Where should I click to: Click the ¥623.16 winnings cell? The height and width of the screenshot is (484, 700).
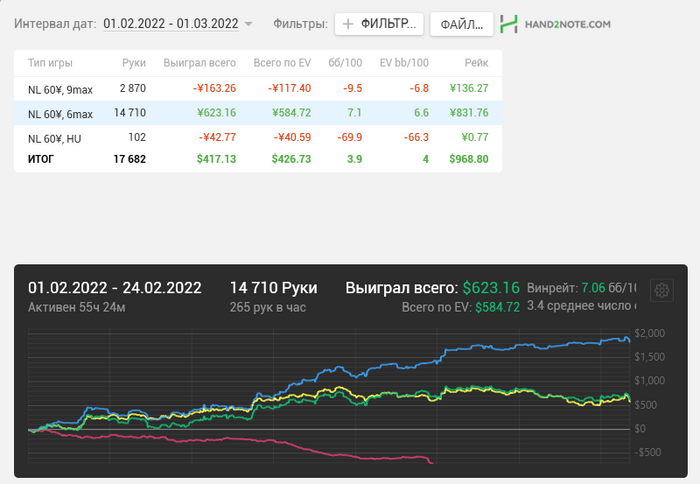217,113
